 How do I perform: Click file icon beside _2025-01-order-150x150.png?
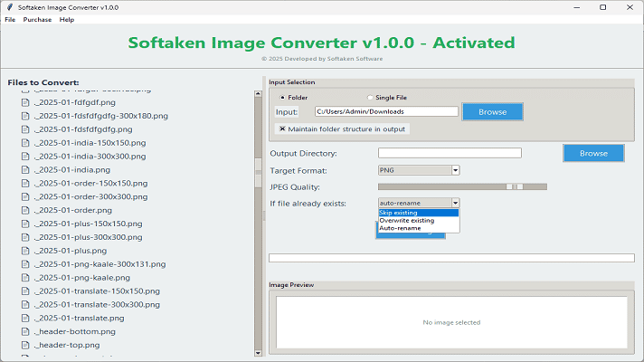pyautogui.click(x=25, y=183)
